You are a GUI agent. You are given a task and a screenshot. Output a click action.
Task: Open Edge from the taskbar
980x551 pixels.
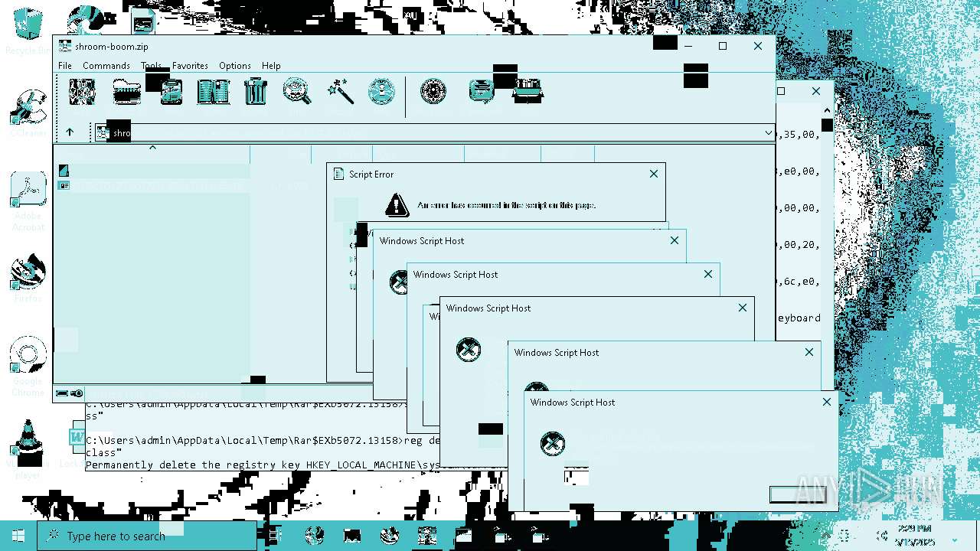coord(315,536)
